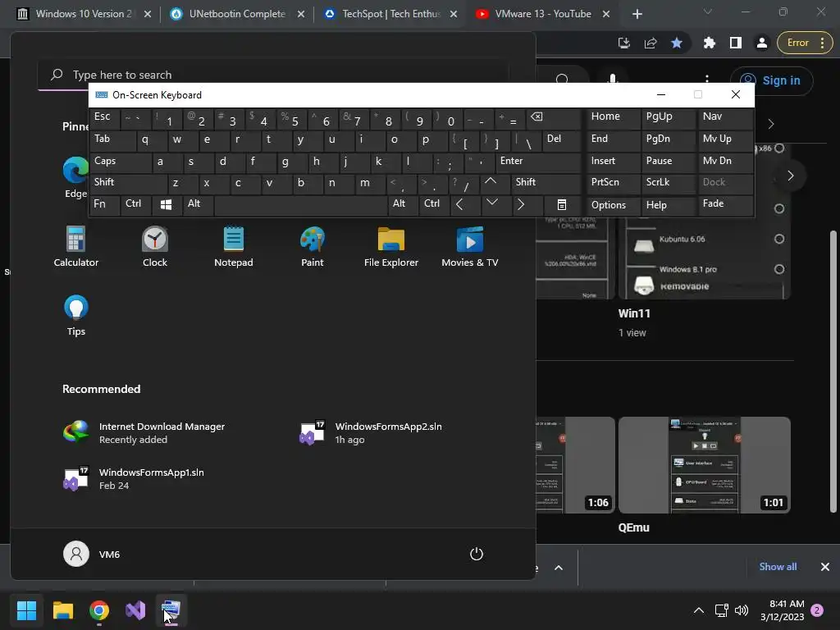The width and height of the screenshot is (840, 630).
Task: Open the Error Chrome menu
Action: pos(806,43)
